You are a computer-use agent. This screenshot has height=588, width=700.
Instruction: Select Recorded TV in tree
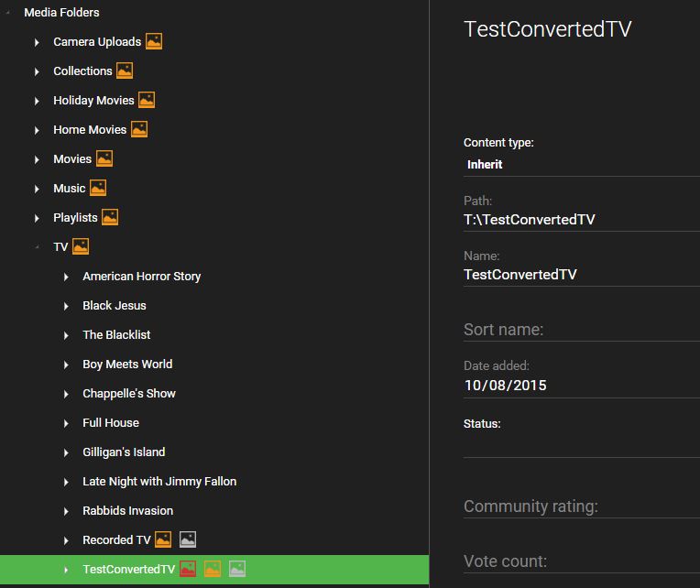click(x=116, y=539)
